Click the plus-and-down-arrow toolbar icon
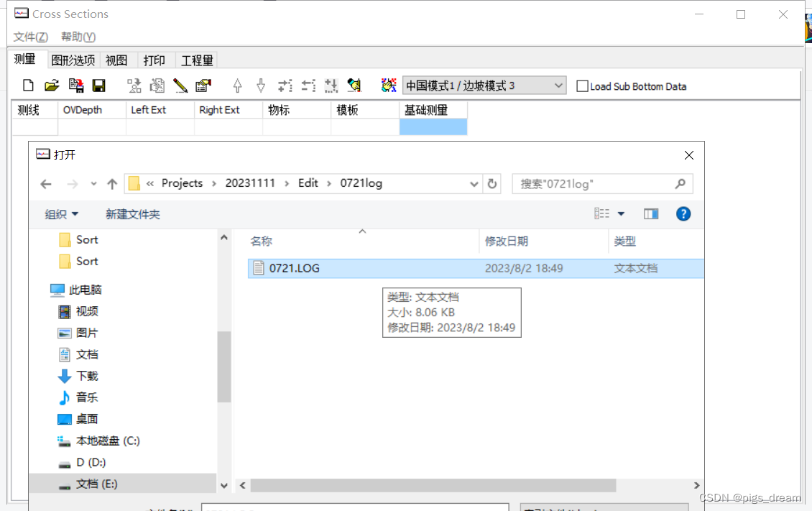The image size is (812, 511). (x=331, y=86)
